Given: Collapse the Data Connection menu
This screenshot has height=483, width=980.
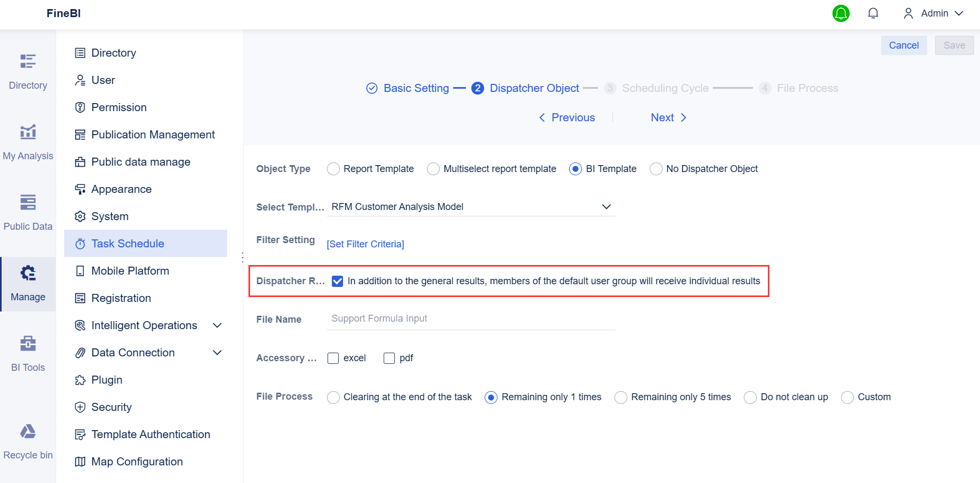Looking at the screenshot, I should [x=216, y=353].
